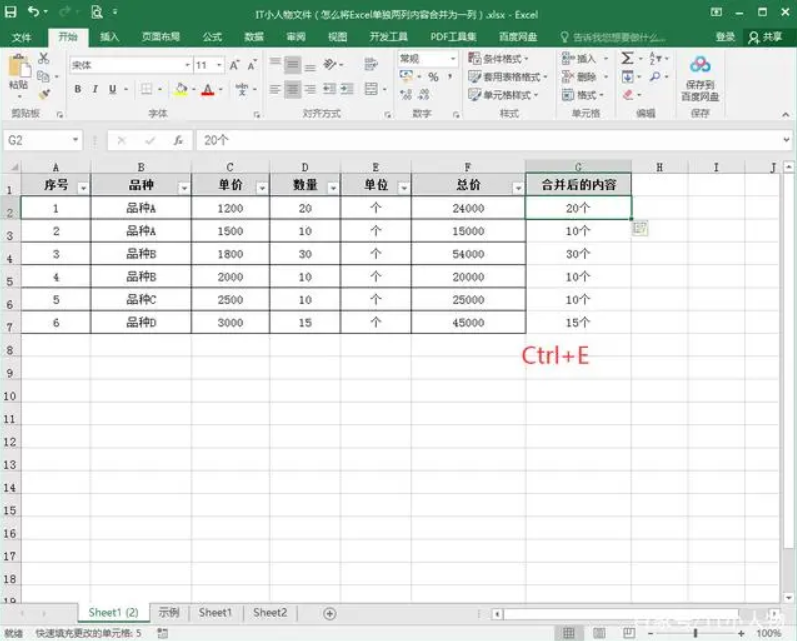Toggle Italic formatting
Image resolution: width=797 pixels, height=641 pixels.
(x=95, y=89)
